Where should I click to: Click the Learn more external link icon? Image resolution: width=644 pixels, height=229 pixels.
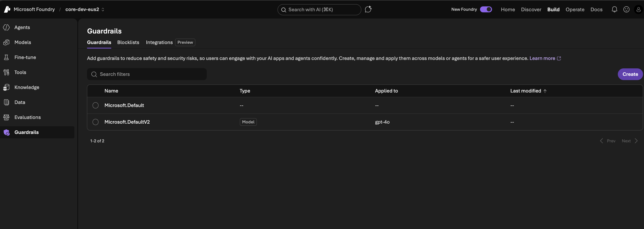[x=559, y=58]
